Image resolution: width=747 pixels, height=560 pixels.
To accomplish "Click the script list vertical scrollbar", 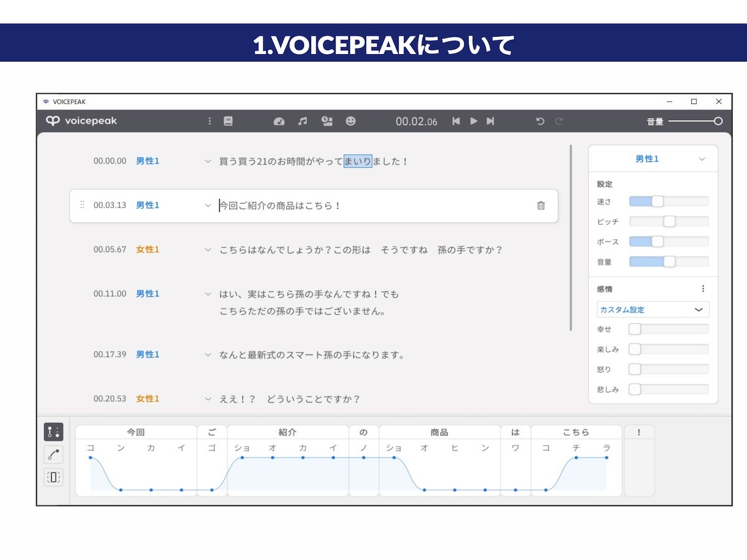I will [x=571, y=238].
